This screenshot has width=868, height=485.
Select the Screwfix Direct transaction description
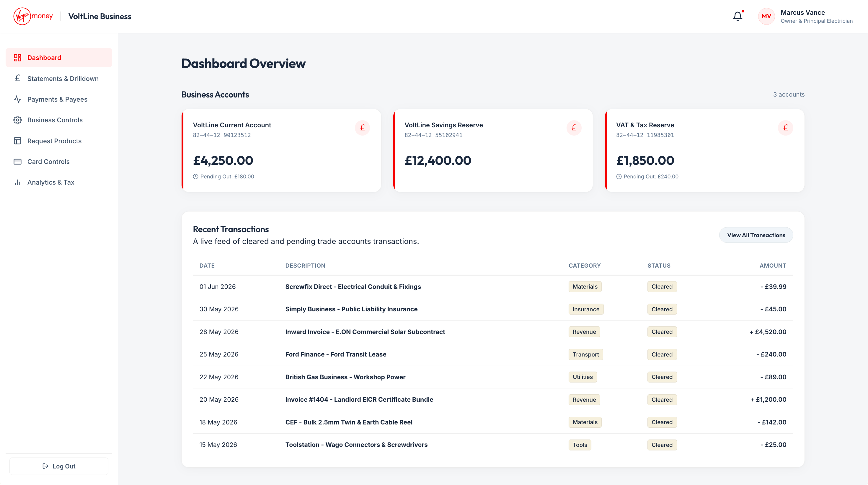(x=353, y=287)
